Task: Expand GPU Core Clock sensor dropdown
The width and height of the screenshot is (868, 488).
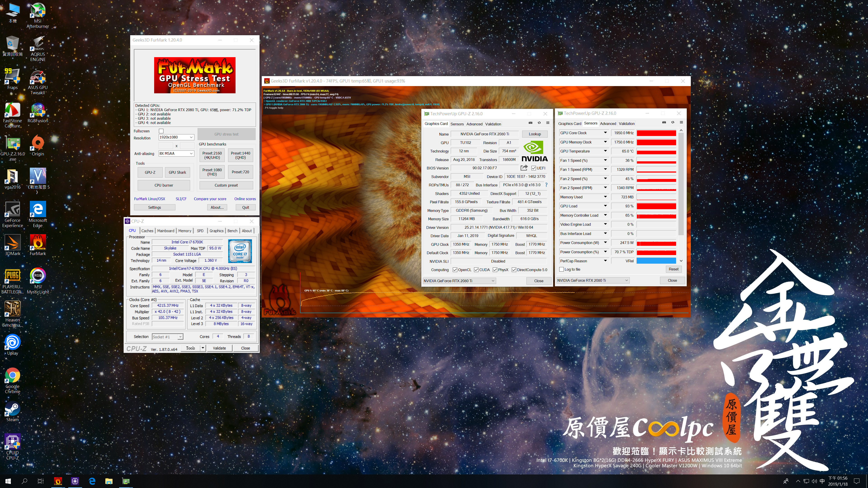Action: (605, 133)
